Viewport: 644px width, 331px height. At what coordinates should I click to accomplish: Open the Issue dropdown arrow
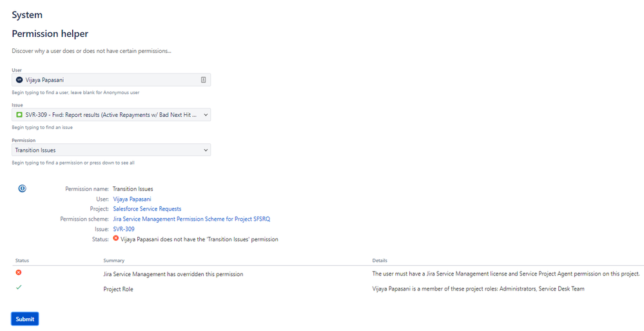coord(206,115)
